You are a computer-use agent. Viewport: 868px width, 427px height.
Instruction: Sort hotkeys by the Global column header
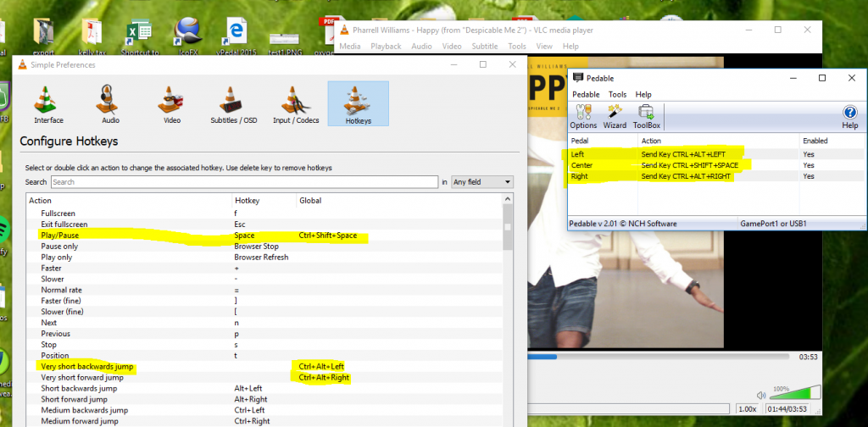tap(399, 201)
